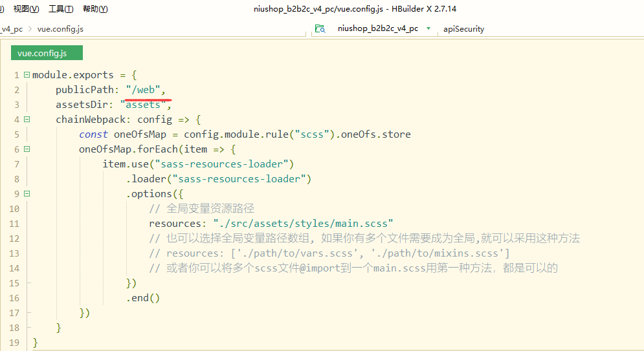This screenshot has width=644, height=351.
Task: Click the apiSecurity search field
Action: pyautogui.click(x=518, y=28)
